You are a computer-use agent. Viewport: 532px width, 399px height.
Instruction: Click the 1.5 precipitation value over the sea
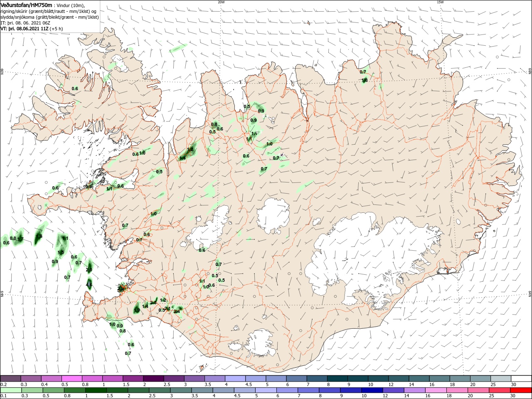(61, 252)
